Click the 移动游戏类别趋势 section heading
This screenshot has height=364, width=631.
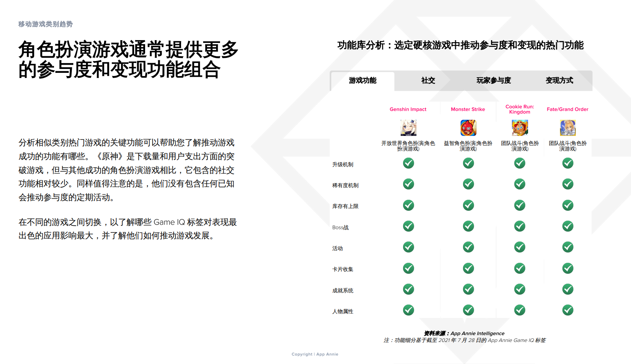tap(45, 24)
